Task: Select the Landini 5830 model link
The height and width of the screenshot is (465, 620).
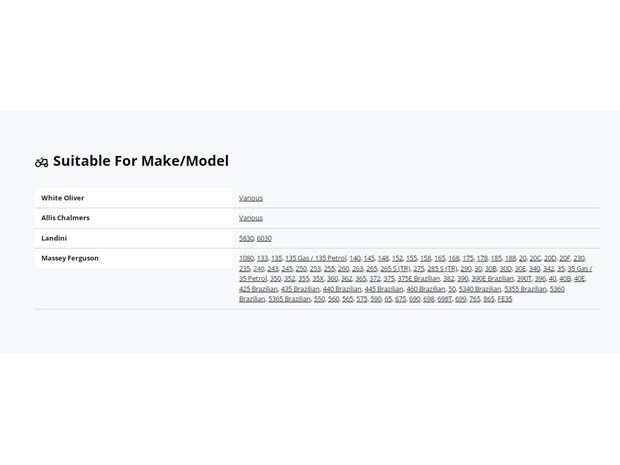Action: tap(246, 238)
